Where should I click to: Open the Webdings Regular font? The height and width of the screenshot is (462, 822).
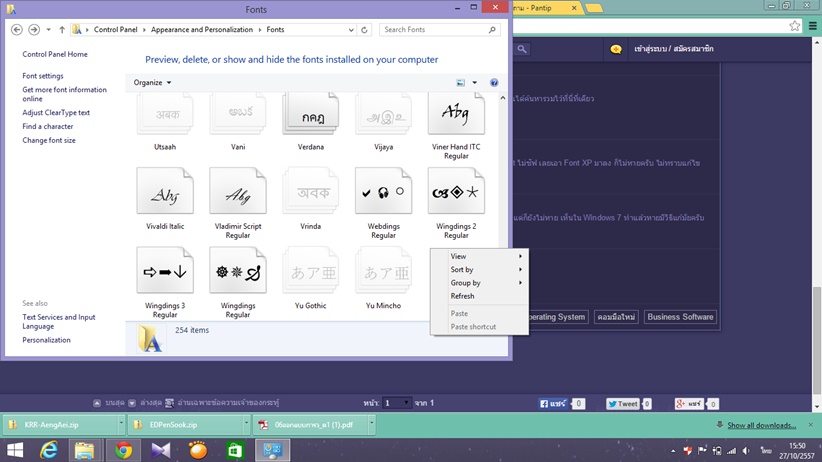pos(383,192)
